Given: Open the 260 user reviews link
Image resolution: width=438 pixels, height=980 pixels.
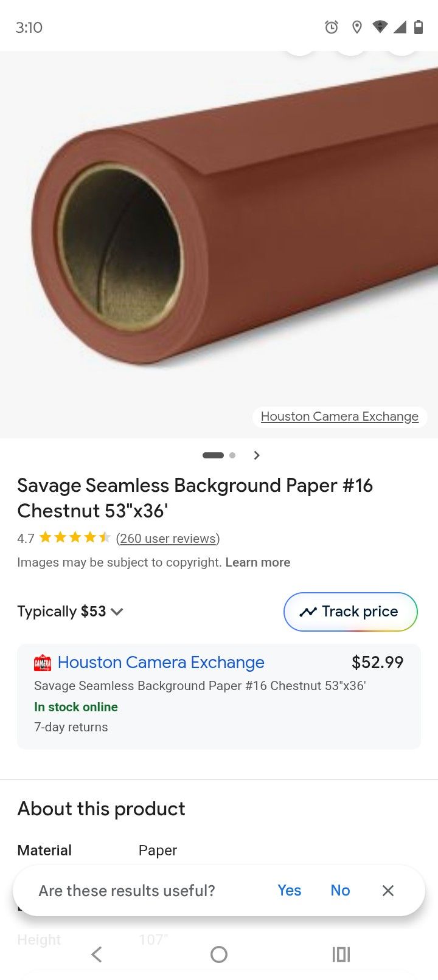Looking at the screenshot, I should 168,539.
